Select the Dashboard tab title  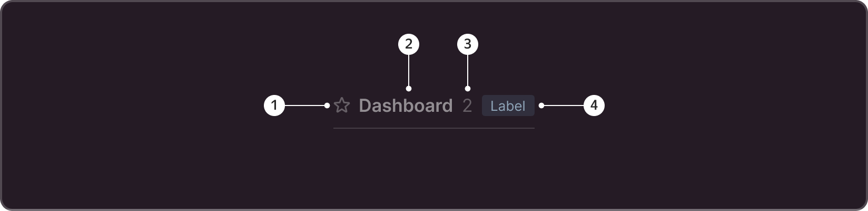[x=406, y=105]
